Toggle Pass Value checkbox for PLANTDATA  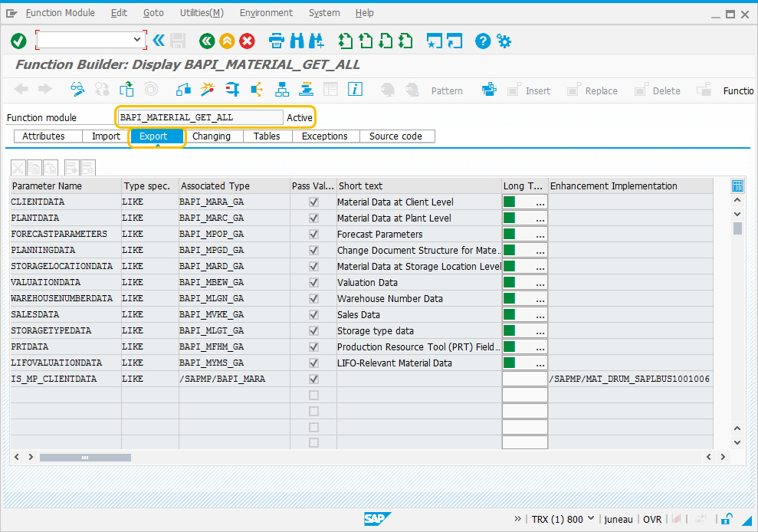coord(313,218)
